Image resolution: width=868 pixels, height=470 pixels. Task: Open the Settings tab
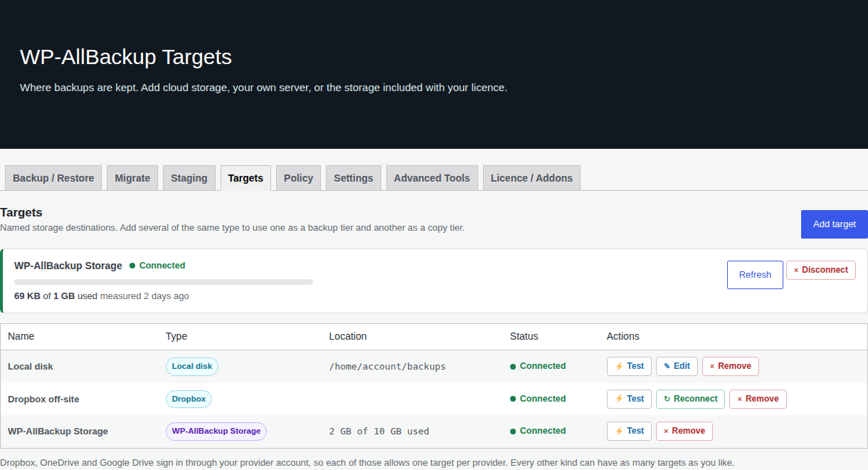coord(354,178)
